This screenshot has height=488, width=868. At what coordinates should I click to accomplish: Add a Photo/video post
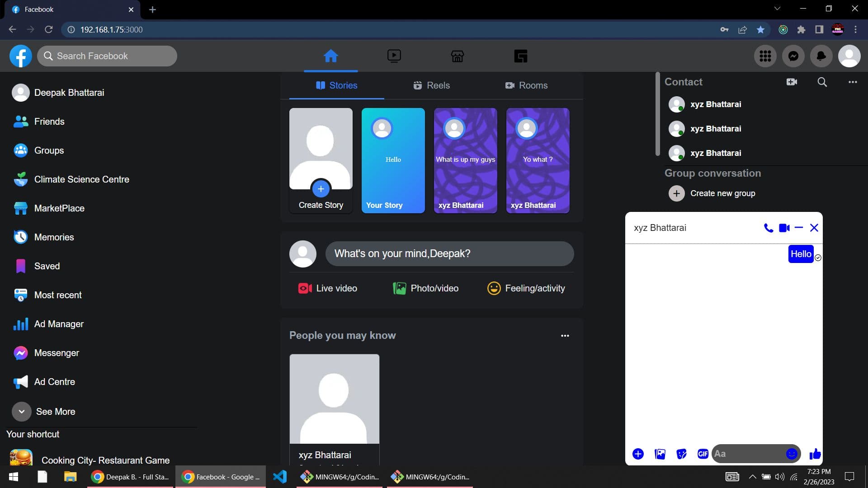pyautogui.click(x=426, y=288)
